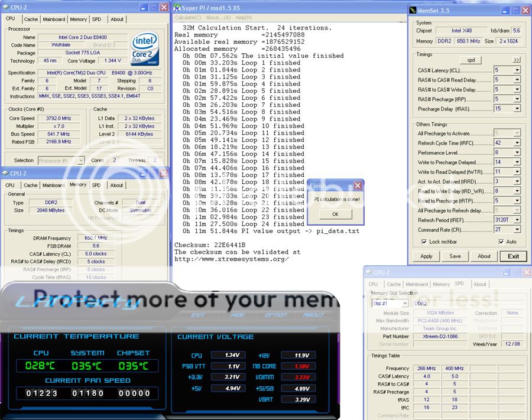Click the CPU-Z icon in the processor window title bar
The image size is (532, 420).
coord(5,6)
